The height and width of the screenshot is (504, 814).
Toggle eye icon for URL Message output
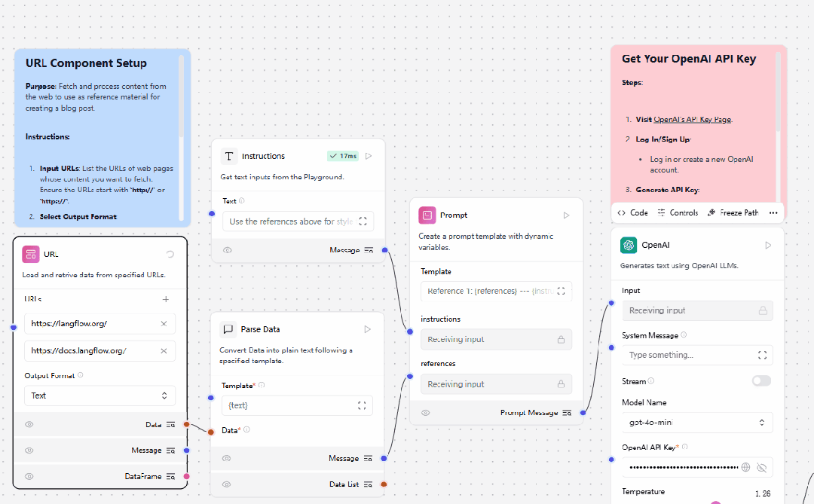(x=29, y=451)
